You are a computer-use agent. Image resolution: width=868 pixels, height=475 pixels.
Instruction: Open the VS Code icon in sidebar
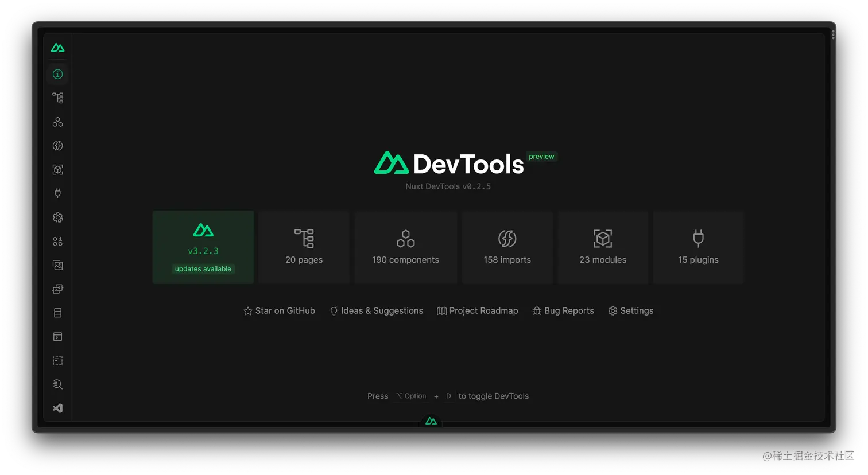[57, 408]
